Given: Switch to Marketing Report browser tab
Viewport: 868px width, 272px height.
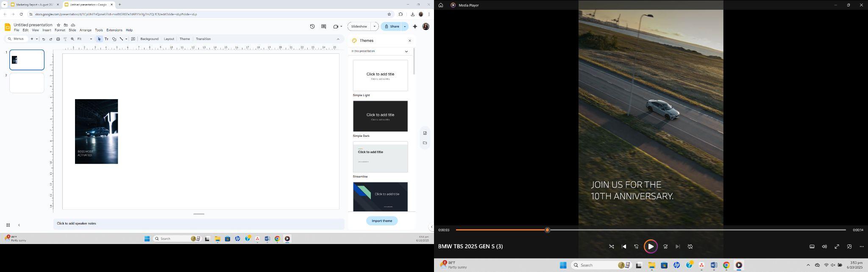Looking at the screenshot, I should click(35, 5).
